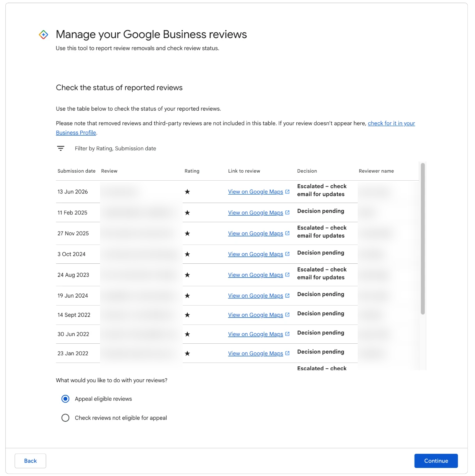Click Decision pending in the 23 Jan 2022 row
This screenshot has height=476, width=475.
321,352
